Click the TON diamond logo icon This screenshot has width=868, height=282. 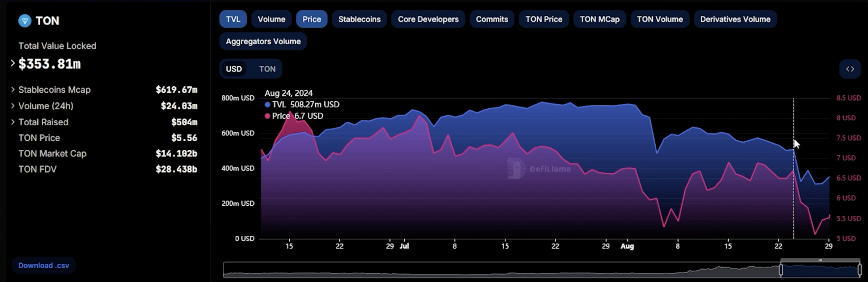(24, 21)
